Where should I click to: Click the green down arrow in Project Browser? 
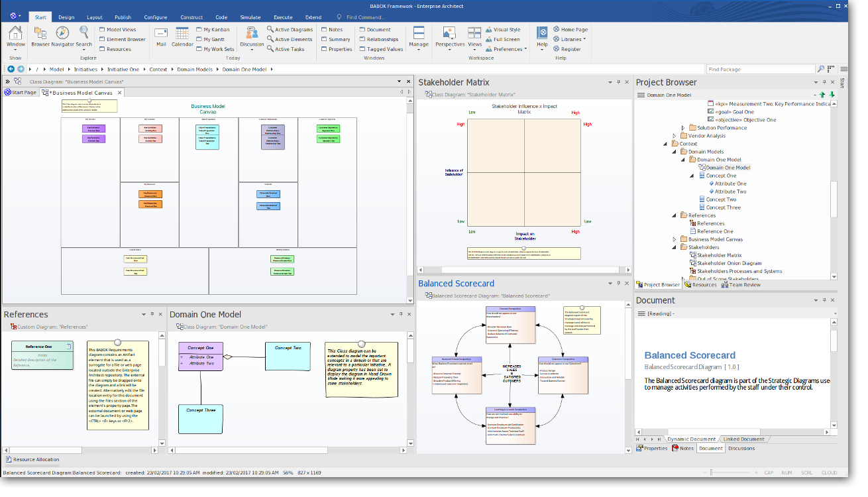click(832, 95)
